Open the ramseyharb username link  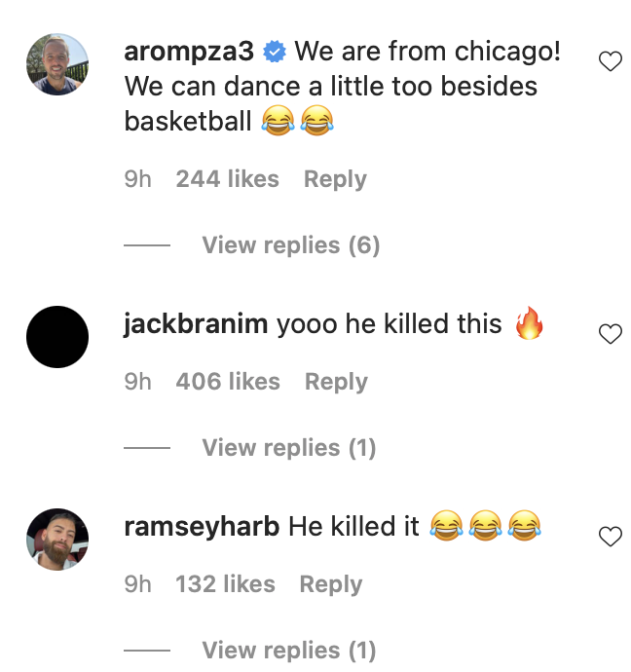202,527
